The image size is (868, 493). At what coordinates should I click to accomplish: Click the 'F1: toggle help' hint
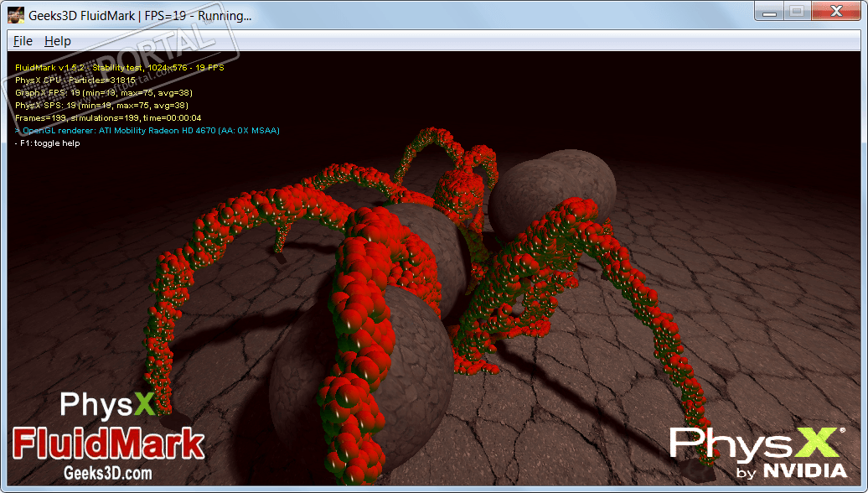point(48,143)
